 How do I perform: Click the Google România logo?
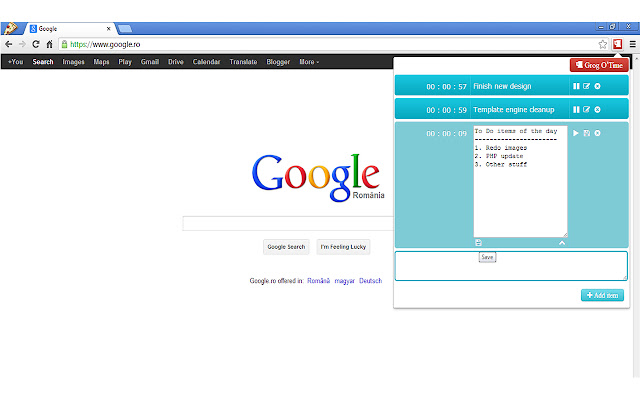(x=318, y=178)
